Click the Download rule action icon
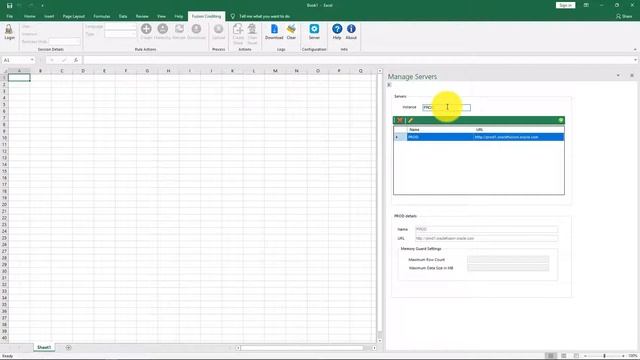The image size is (640, 360). tap(196, 29)
